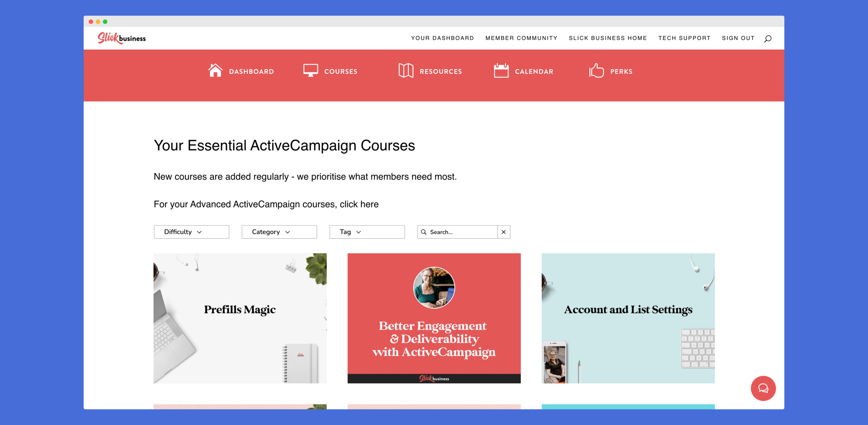
Task: Expand the Category filter dropdown
Action: [279, 232]
